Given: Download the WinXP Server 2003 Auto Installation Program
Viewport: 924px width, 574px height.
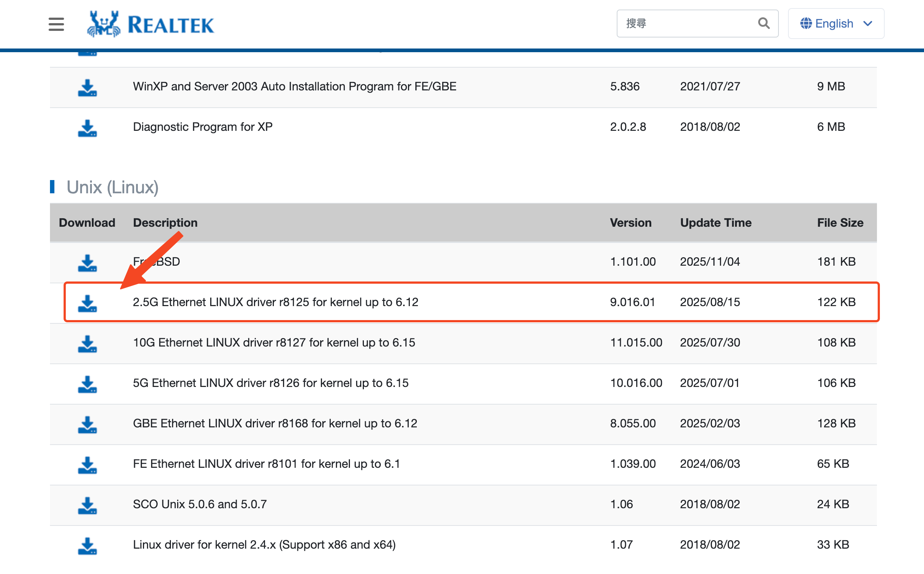Looking at the screenshot, I should 87,87.
